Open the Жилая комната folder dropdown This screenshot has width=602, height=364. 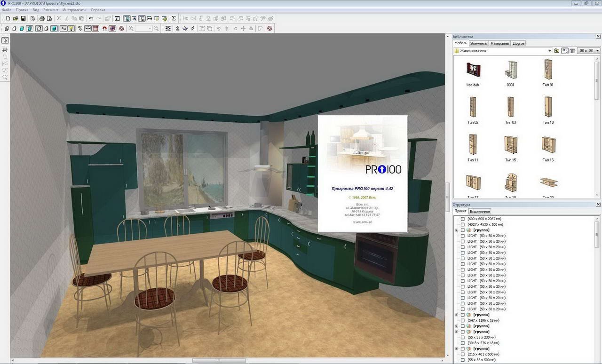tap(549, 51)
